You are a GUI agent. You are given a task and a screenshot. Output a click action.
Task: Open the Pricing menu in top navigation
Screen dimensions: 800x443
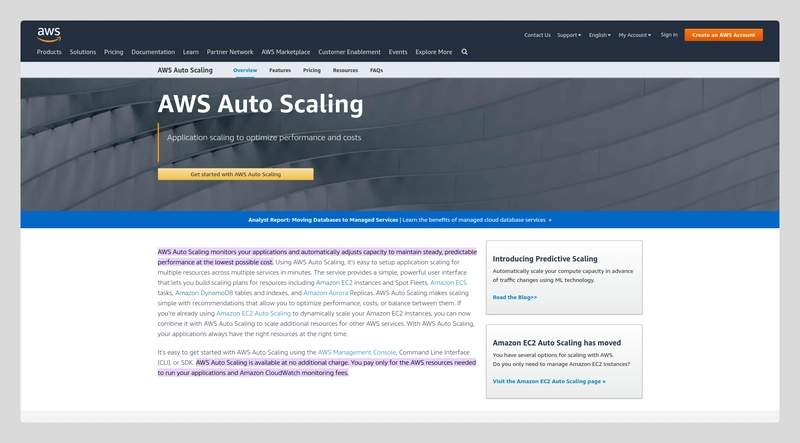[x=113, y=52]
